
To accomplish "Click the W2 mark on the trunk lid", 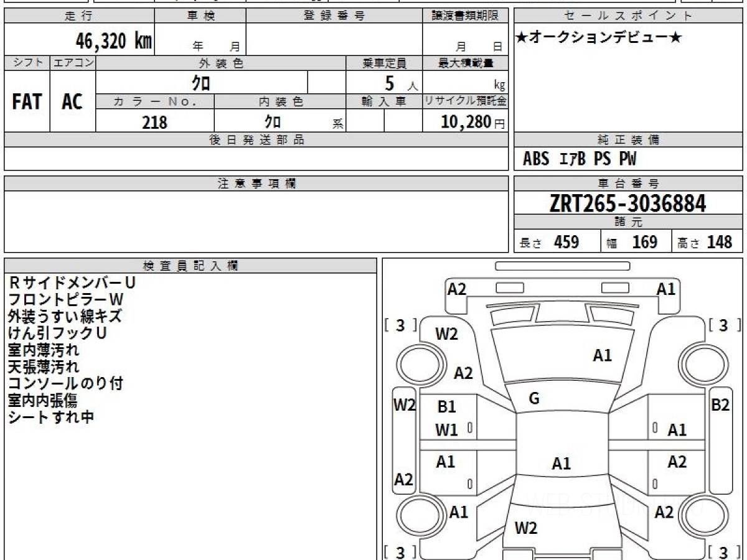I will tap(526, 528).
